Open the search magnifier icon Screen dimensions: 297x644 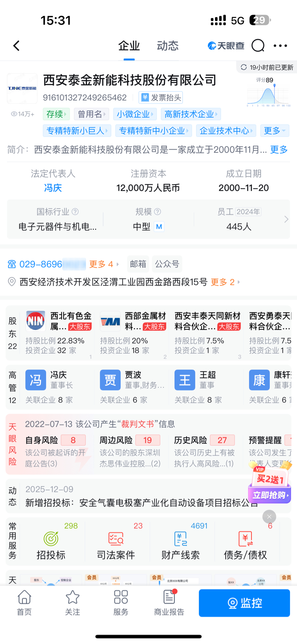click(x=258, y=46)
